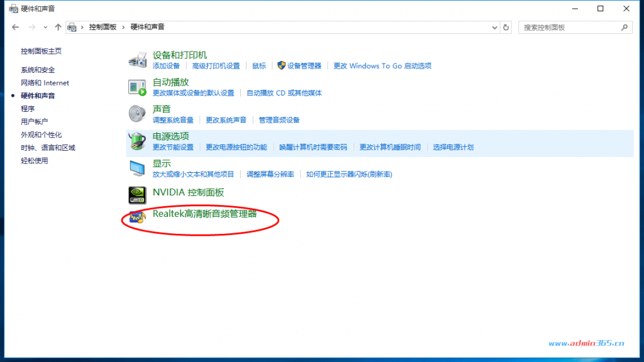Screen dimensions: 644x362
Task: Select 时钟、语言和区域 in sidebar
Action: click(48, 148)
